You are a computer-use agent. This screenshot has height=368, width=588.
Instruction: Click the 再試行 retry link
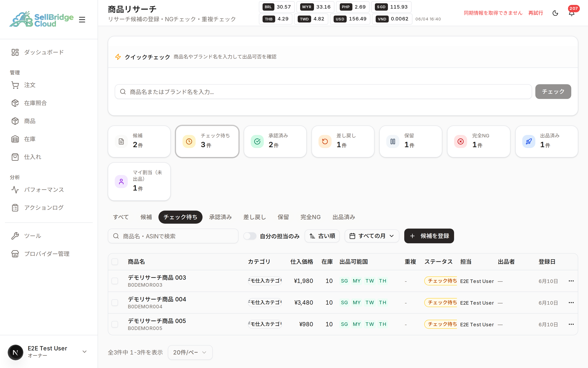pos(536,13)
